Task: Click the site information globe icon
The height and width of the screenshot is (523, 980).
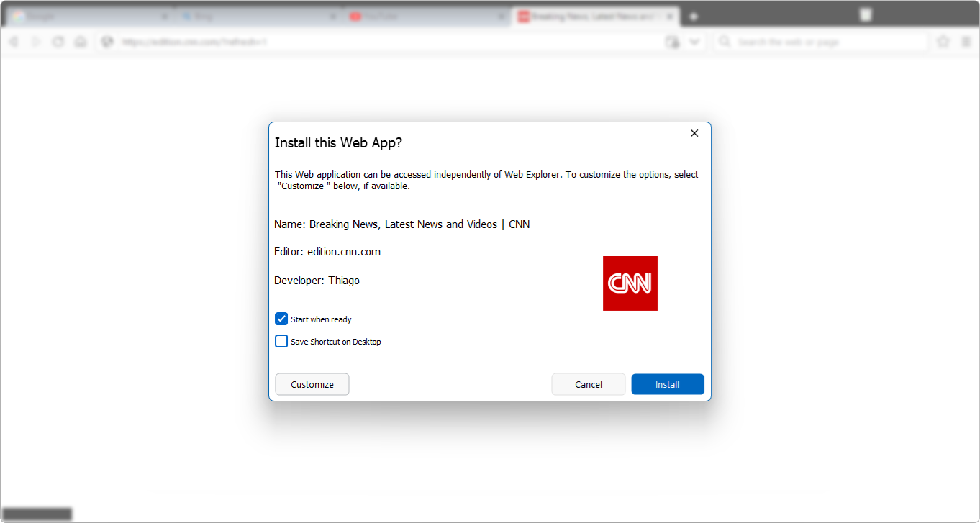Action: [107, 41]
